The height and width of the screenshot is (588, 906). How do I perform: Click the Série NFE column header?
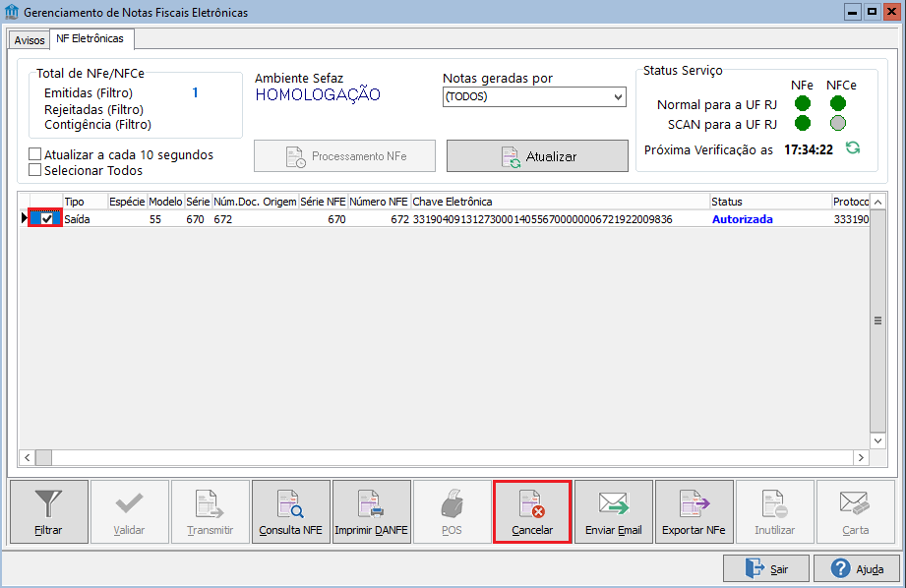coord(323,202)
